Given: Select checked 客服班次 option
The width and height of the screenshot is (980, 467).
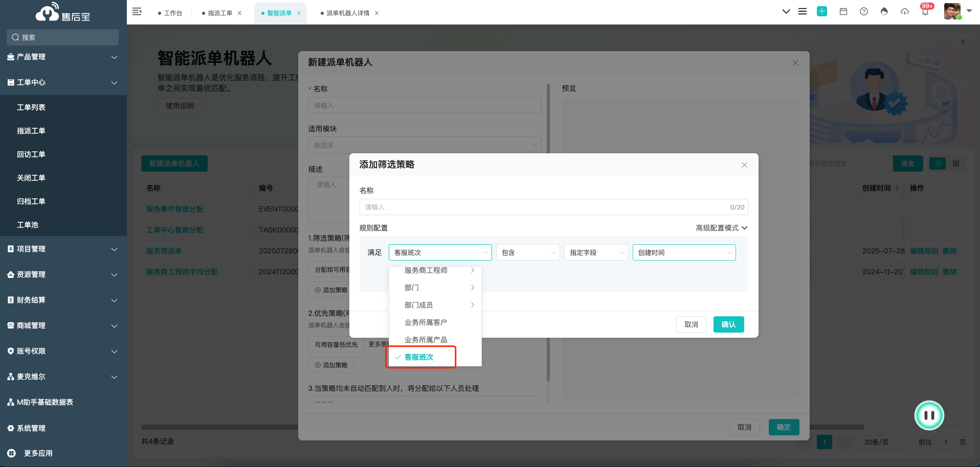Looking at the screenshot, I should pos(435,357).
